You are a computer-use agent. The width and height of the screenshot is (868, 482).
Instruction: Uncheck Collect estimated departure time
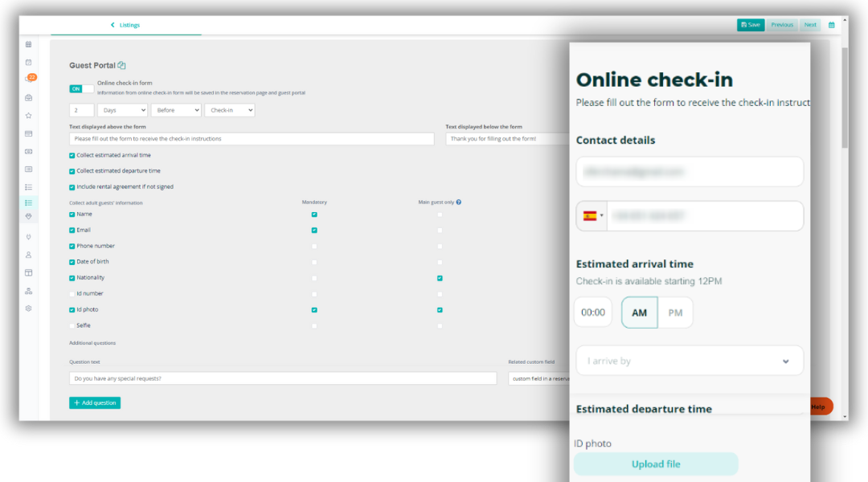point(71,170)
